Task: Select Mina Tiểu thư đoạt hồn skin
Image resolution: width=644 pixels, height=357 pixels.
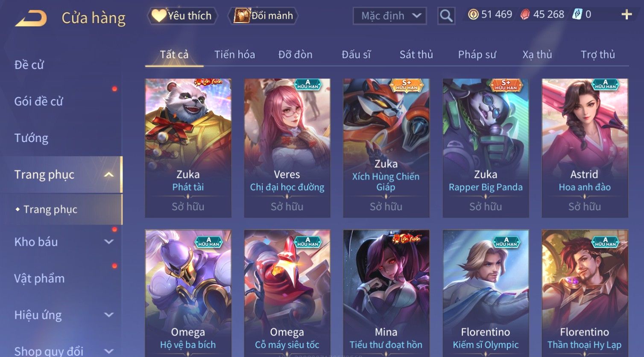Action: click(x=386, y=293)
